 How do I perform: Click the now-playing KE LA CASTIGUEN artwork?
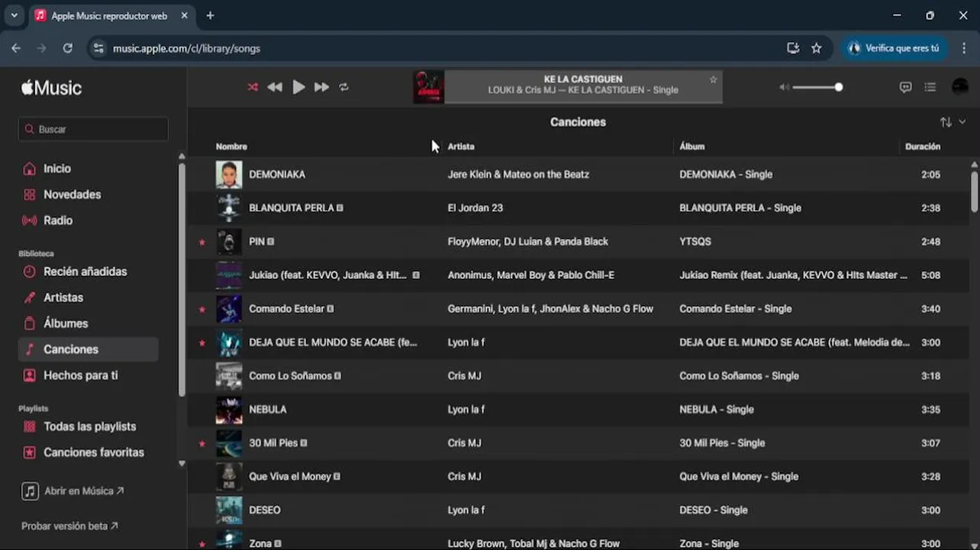[429, 87]
